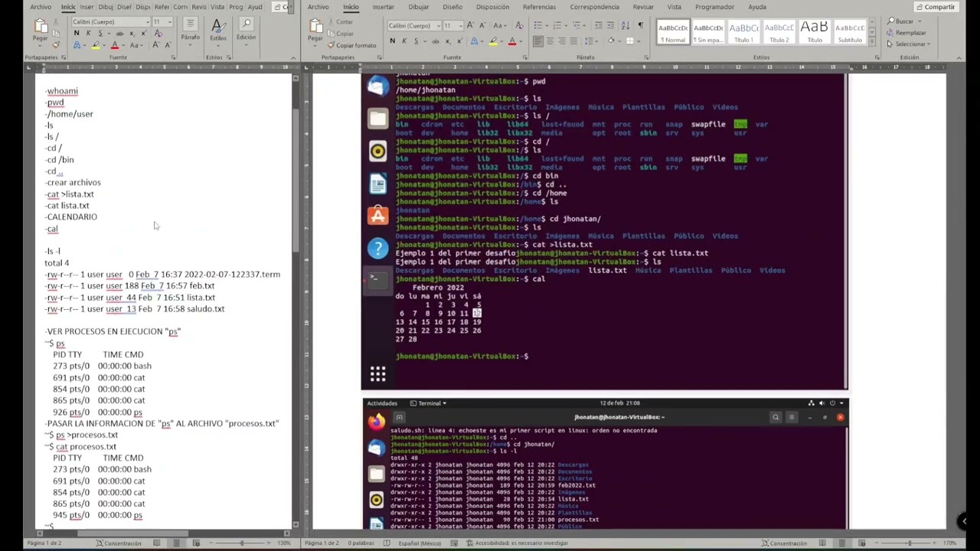The width and height of the screenshot is (980, 551).
Task: Open Vista tab in left Word window
Action: tap(217, 7)
